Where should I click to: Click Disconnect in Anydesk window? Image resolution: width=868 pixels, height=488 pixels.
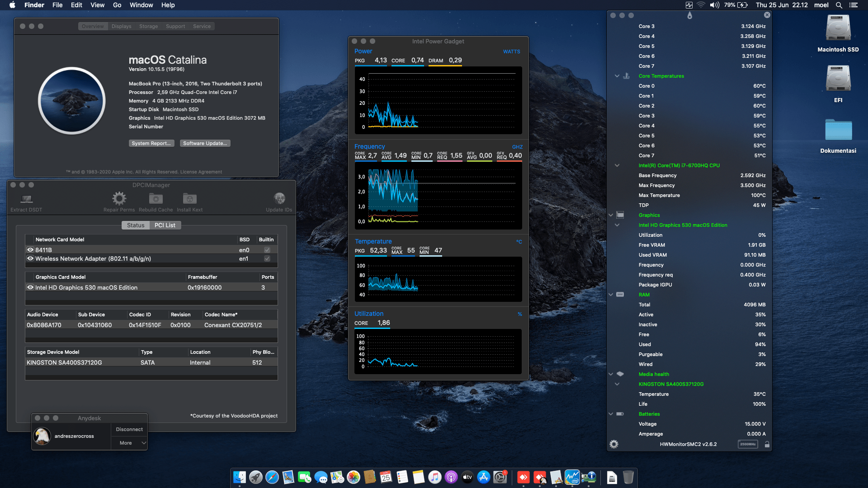pos(129,429)
